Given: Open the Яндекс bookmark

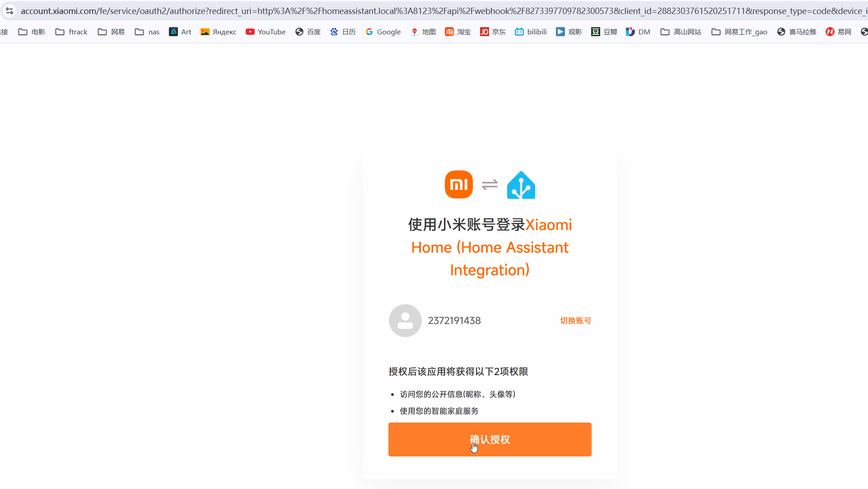Looking at the screenshot, I should click(219, 32).
